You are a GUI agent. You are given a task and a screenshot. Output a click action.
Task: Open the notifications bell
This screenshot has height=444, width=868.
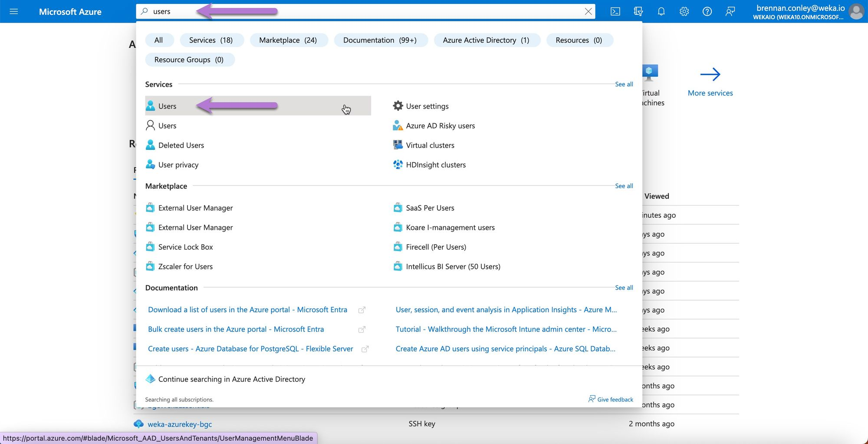point(661,11)
